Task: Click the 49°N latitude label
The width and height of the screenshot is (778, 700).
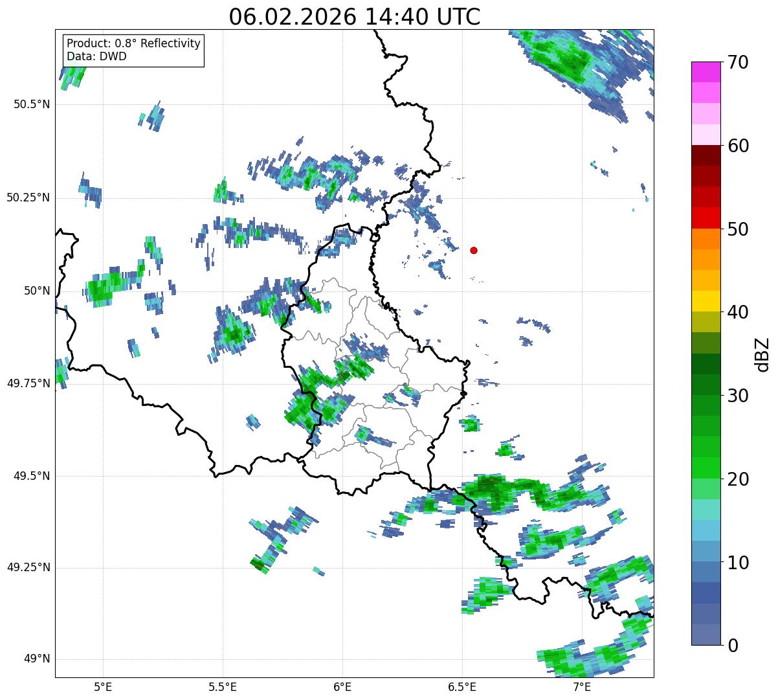Action: 38,659
